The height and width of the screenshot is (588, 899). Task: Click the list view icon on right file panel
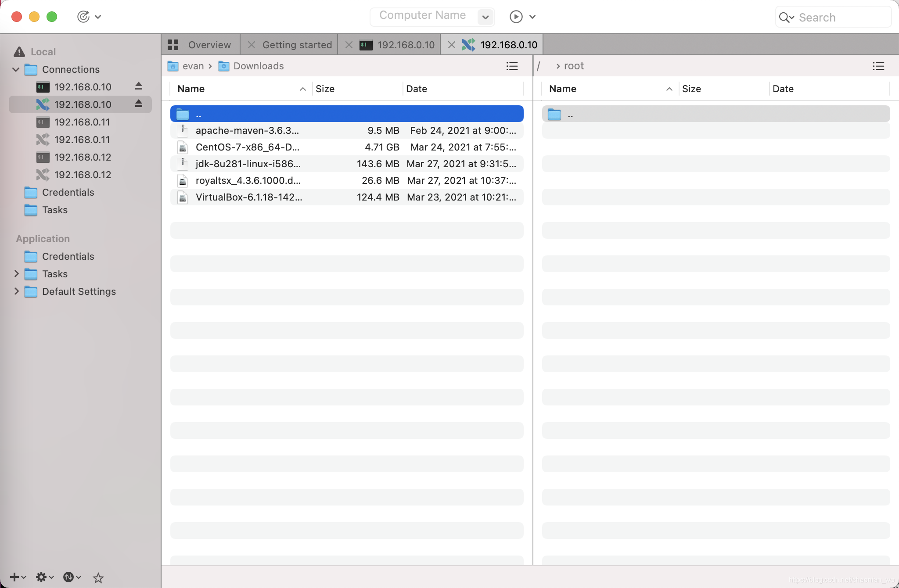[879, 66]
